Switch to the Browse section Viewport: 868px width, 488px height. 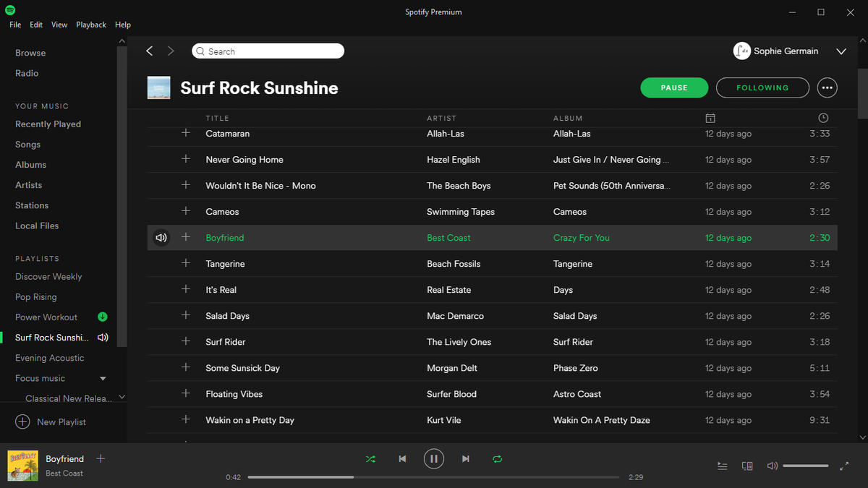[x=30, y=53]
